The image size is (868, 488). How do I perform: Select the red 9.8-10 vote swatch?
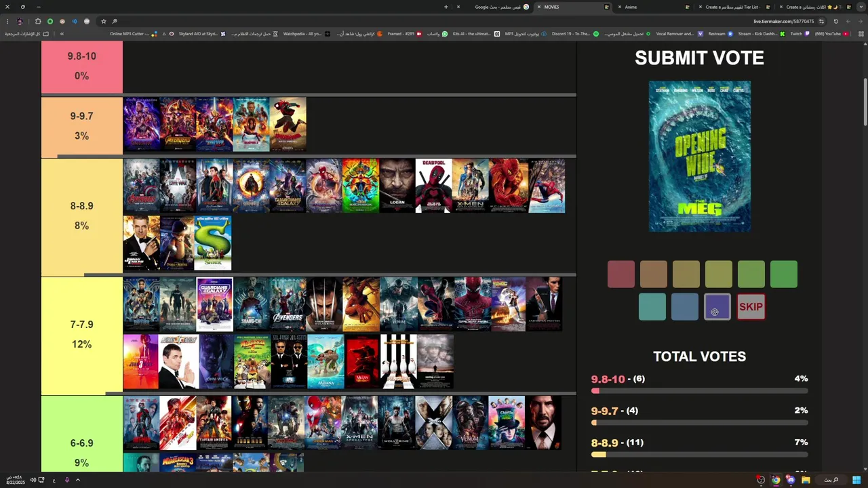coord(621,274)
